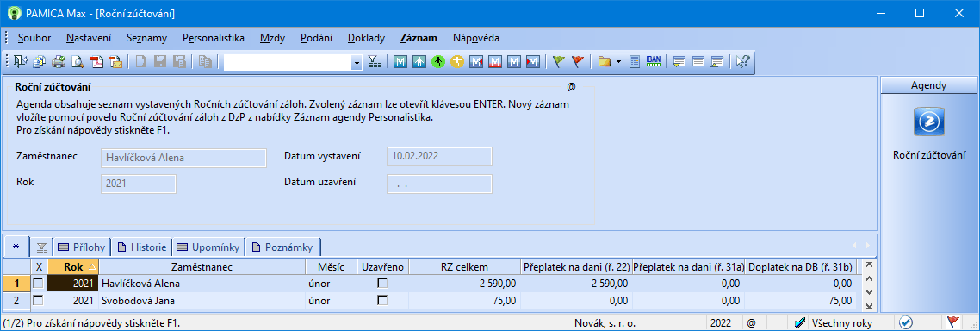Viewport: 980px width, 331px height.
Task: Click the Měsíc column header
Action: point(332,267)
